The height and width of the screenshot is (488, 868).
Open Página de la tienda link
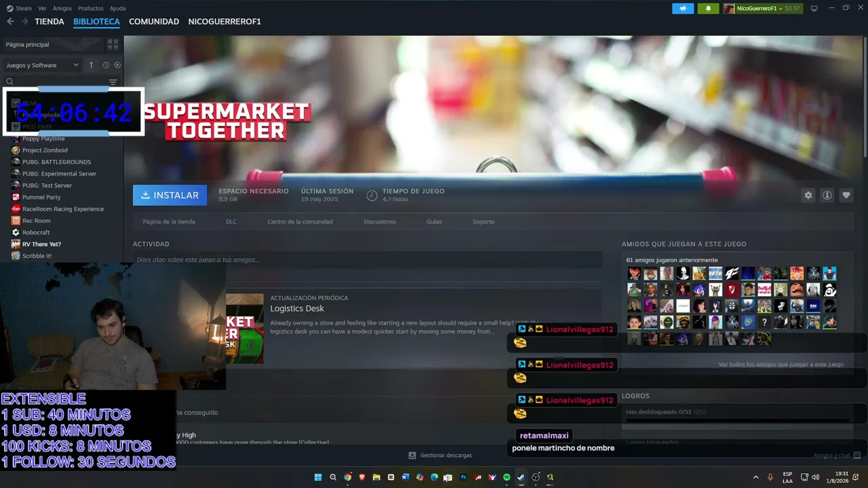tap(169, 222)
